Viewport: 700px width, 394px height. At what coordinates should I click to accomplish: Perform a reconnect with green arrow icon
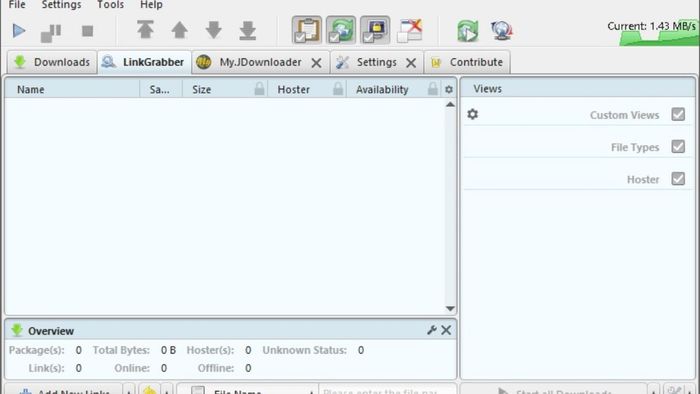(x=468, y=31)
